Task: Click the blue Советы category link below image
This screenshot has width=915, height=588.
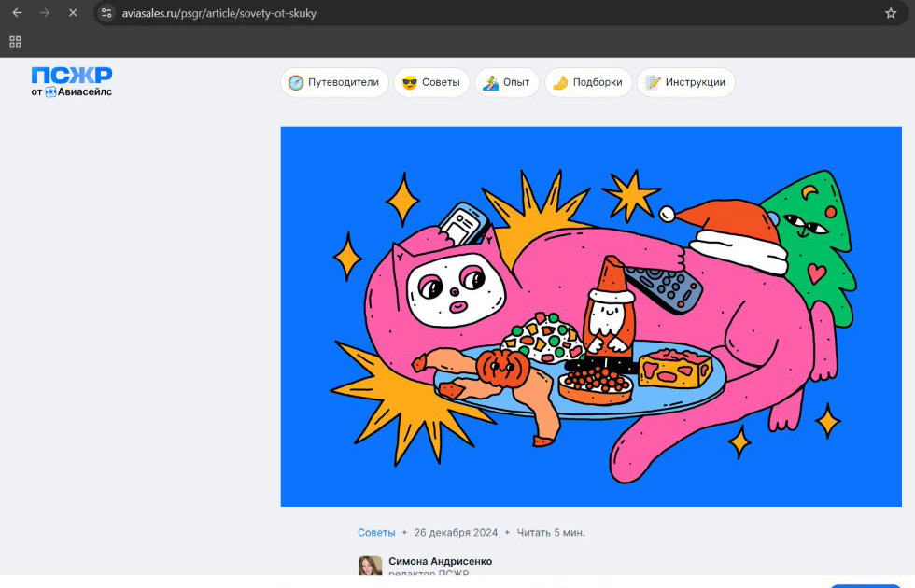Action: click(376, 532)
